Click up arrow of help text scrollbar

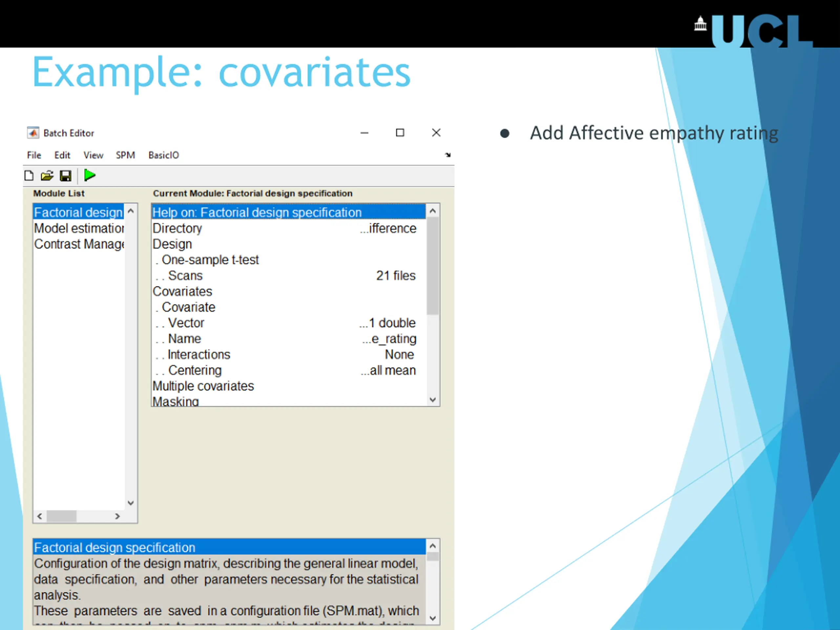(432, 546)
